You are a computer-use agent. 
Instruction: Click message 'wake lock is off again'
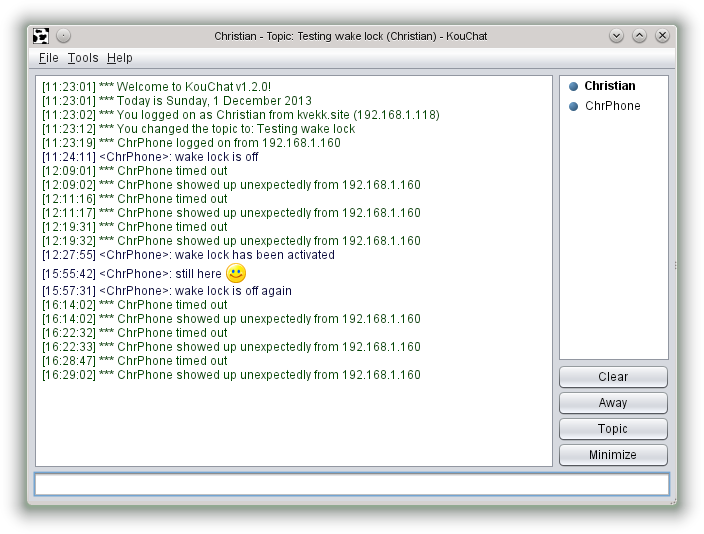click(167, 291)
